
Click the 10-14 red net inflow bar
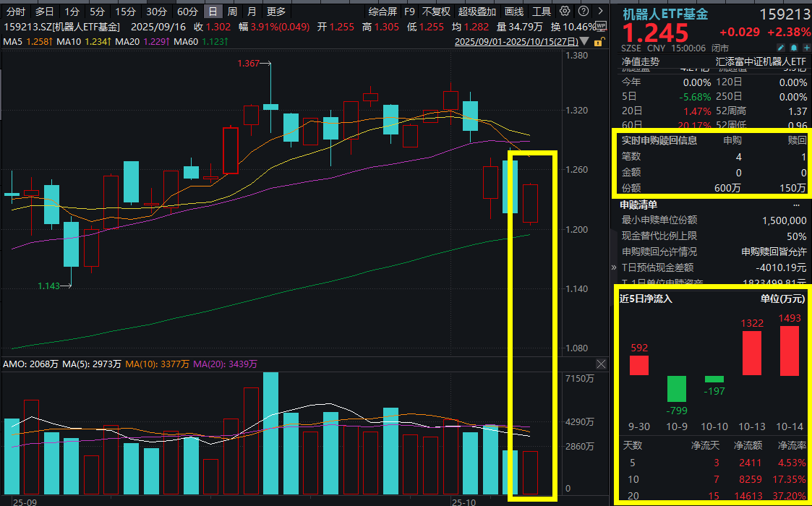790,351
